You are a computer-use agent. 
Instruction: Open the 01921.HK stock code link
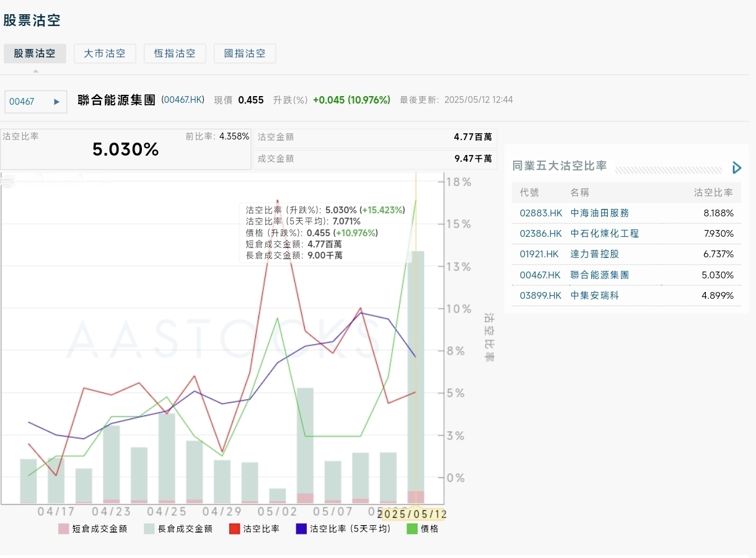[540, 254]
